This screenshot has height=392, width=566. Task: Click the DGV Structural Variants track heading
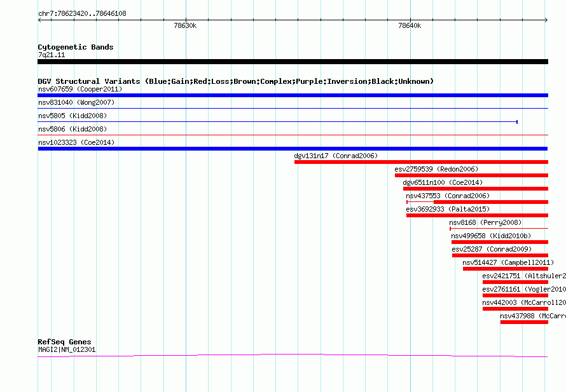click(x=236, y=81)
